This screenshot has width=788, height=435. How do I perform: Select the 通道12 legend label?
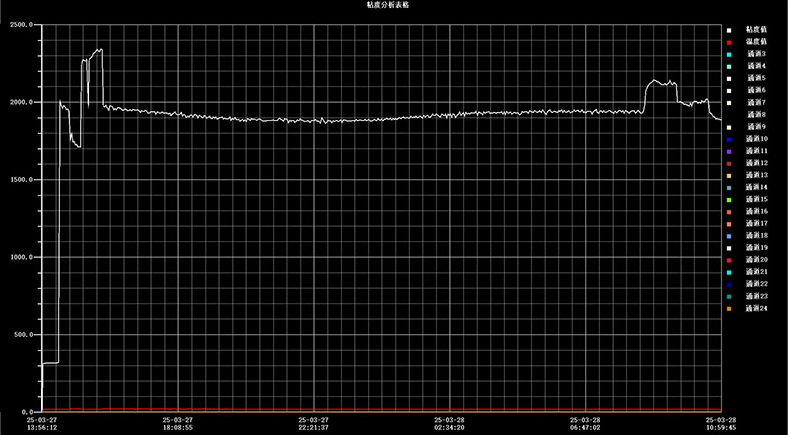pyautogui.click(x=756, y=163)
